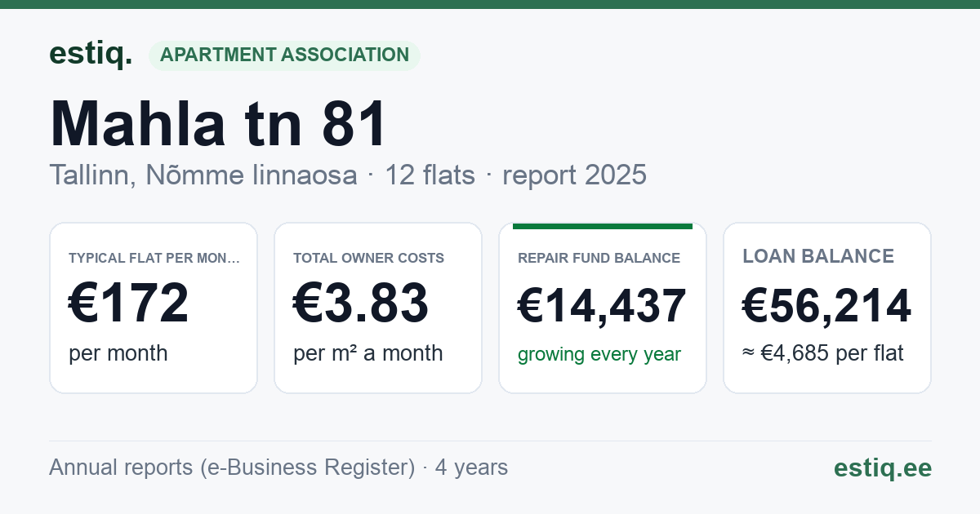
Task: Click the €172 value
Action: (129, 303)
